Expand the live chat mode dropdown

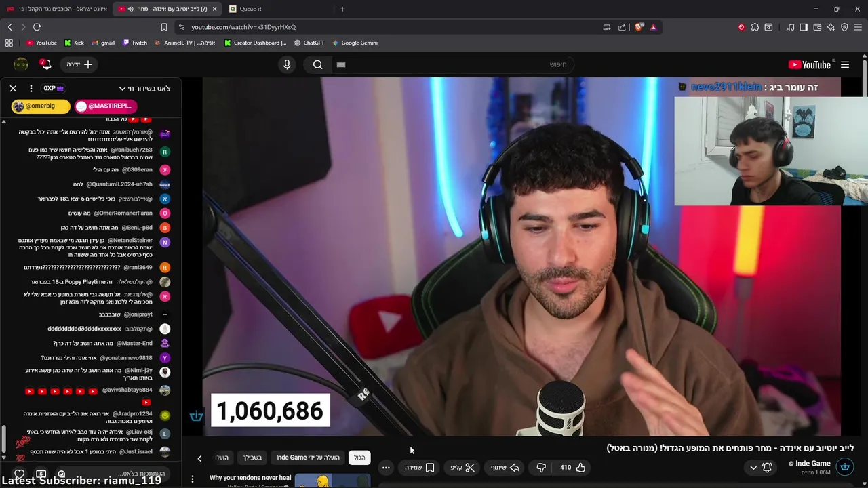click(144, 88)
